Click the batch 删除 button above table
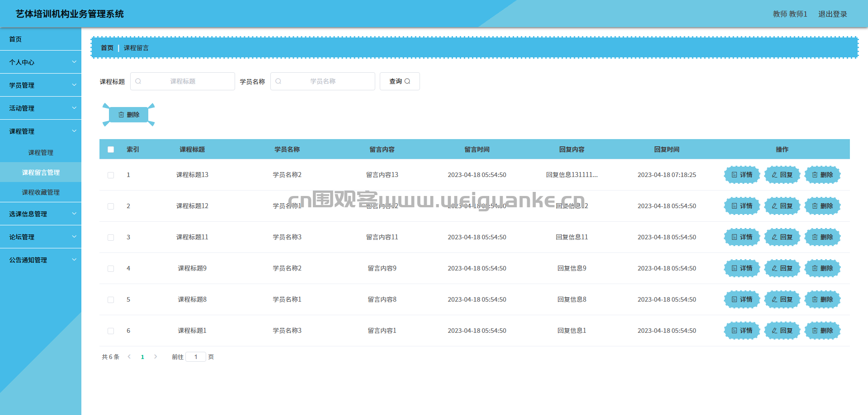The image size is (868, 415). [129, 115]
